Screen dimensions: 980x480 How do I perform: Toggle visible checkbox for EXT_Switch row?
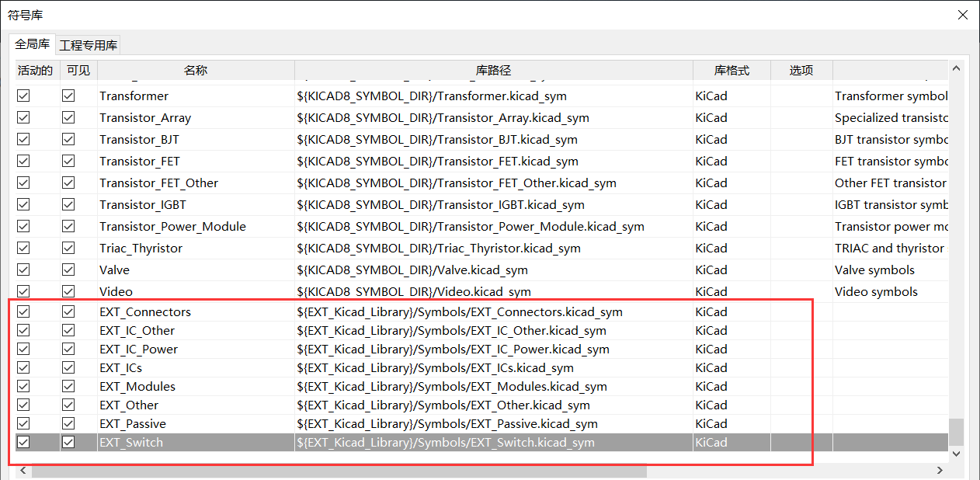(x=68, y=442)
